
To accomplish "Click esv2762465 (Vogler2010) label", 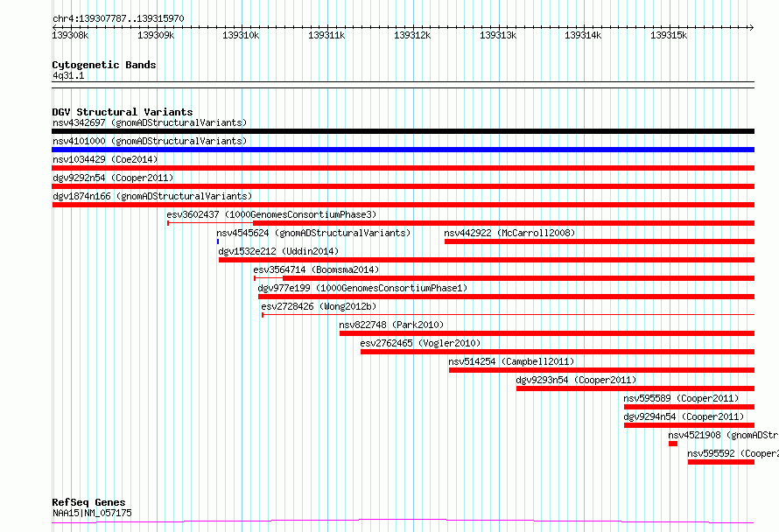I will click(x=420, y=343).
